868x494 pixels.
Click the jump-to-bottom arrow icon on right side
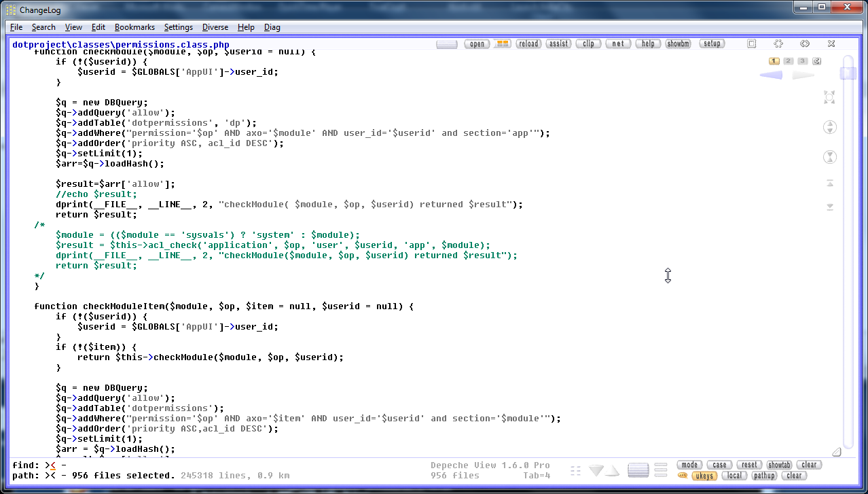click(x=829, y=207)
